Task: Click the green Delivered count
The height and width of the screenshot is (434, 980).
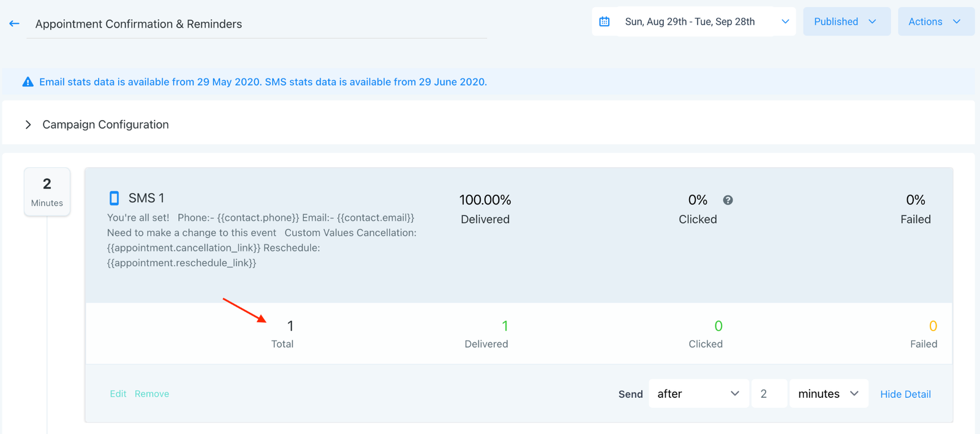Action: [505, 326]
